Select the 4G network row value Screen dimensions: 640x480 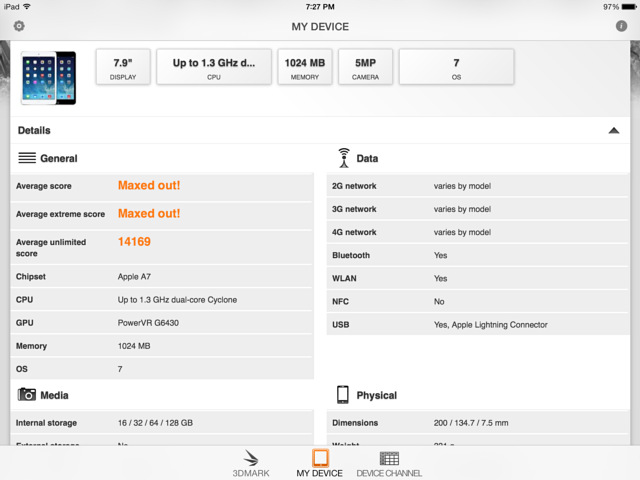462,232
